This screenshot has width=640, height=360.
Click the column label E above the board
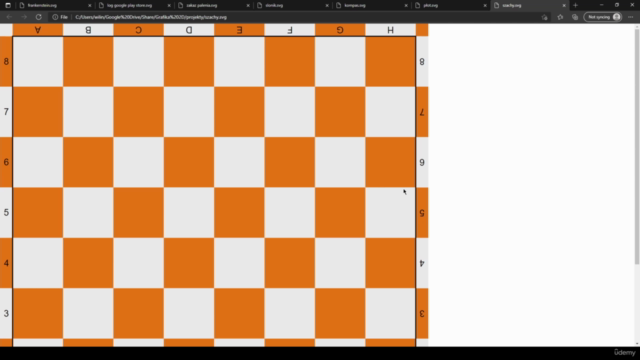[239, 30]
